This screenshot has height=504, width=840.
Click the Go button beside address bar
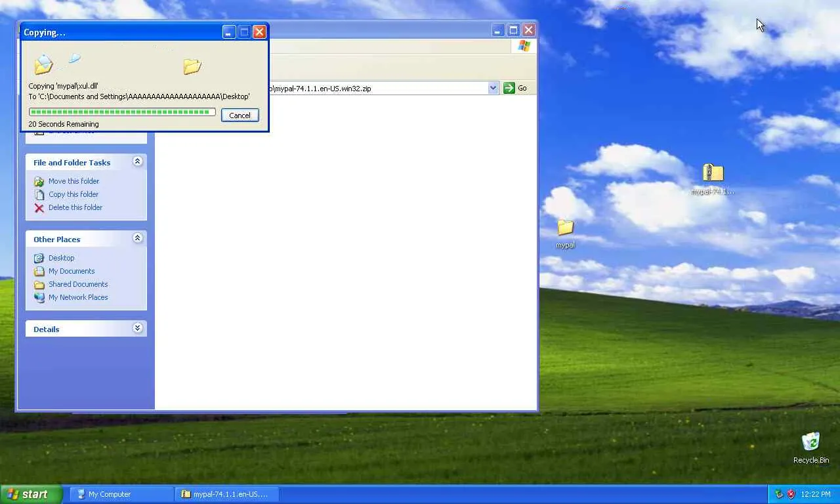(x=515, y=88)
